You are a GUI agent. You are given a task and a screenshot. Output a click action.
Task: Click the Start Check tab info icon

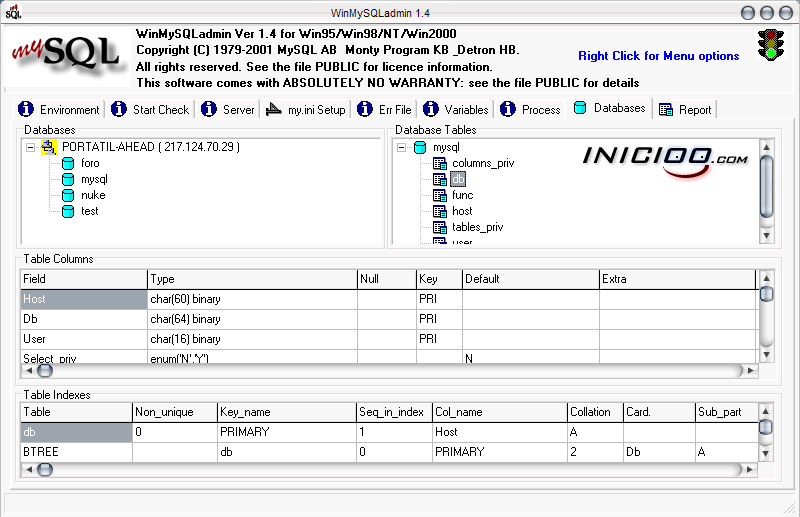pyautogui.click(x=118, y=109)
